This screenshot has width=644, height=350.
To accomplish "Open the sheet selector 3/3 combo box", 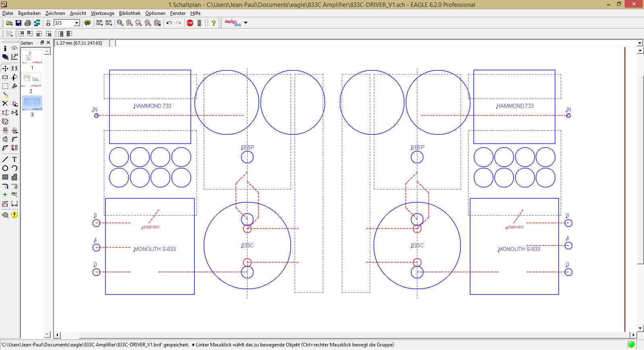I will pyautogui.click(x=67, y=23).
